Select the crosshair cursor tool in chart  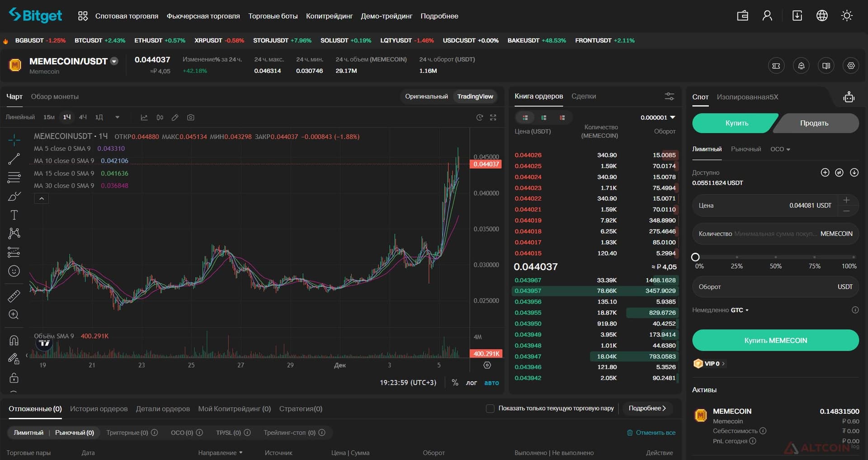tap(14, 140)
